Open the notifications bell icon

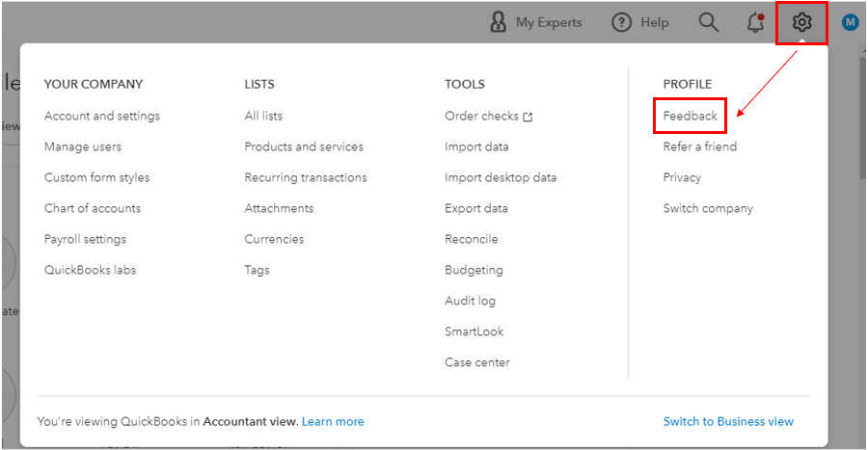755,23
